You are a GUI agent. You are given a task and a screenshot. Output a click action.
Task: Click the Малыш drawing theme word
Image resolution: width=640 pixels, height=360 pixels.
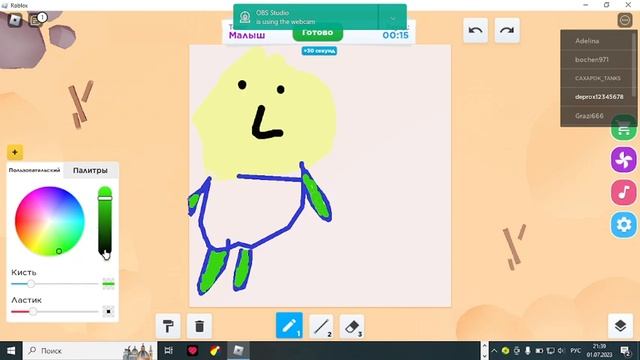tap(247, 35)
